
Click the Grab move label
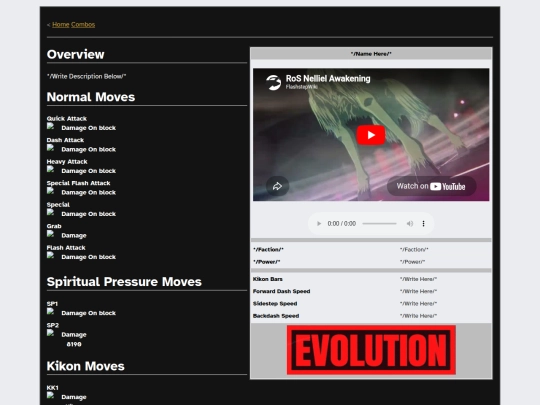(x=54, y=226)
